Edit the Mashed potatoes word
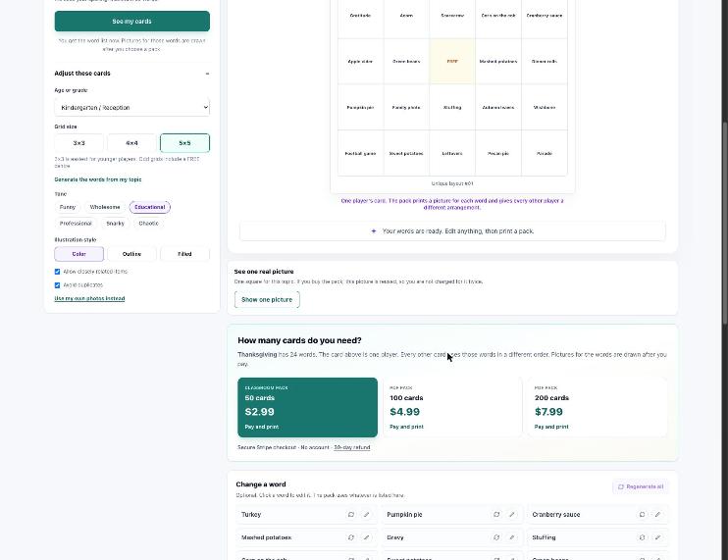Screen dimensions: 728x560 tap(366, 537)
